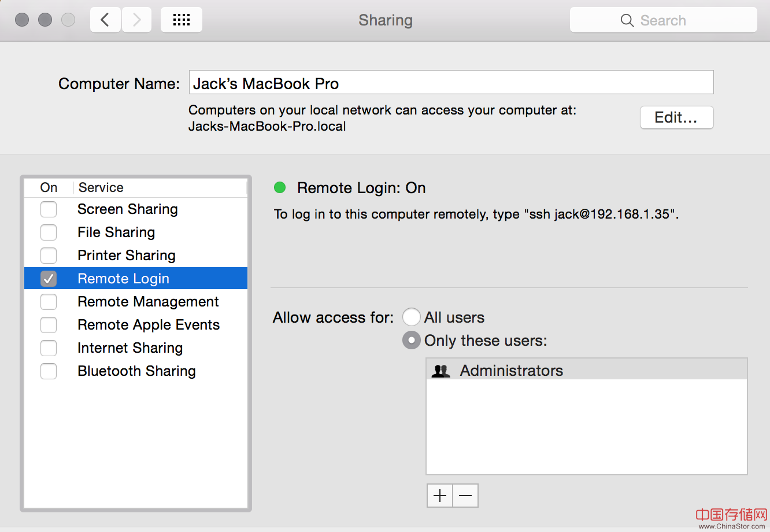This screenshot has width=770, height=532.
Task: Enable Screen Sharing checkbox
Action: (49, 209)
